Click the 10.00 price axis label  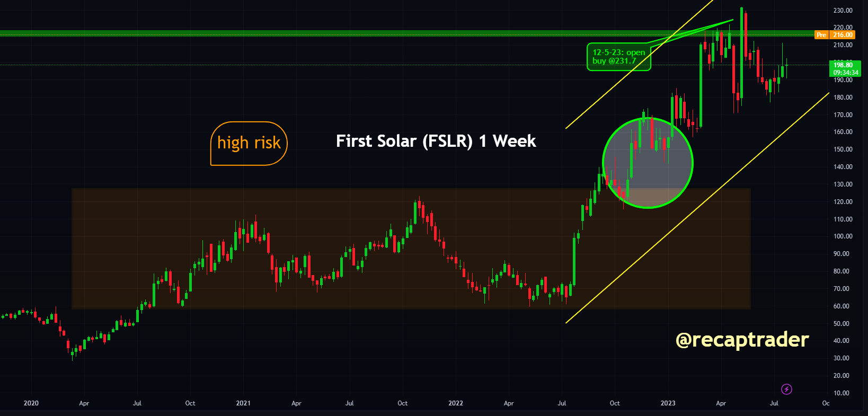(843, 393)
